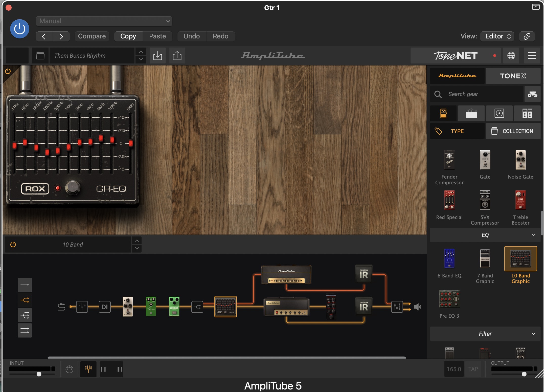Select the stomp pedal gear category icon
The image size is (544, 392).
tap(443, 113)
